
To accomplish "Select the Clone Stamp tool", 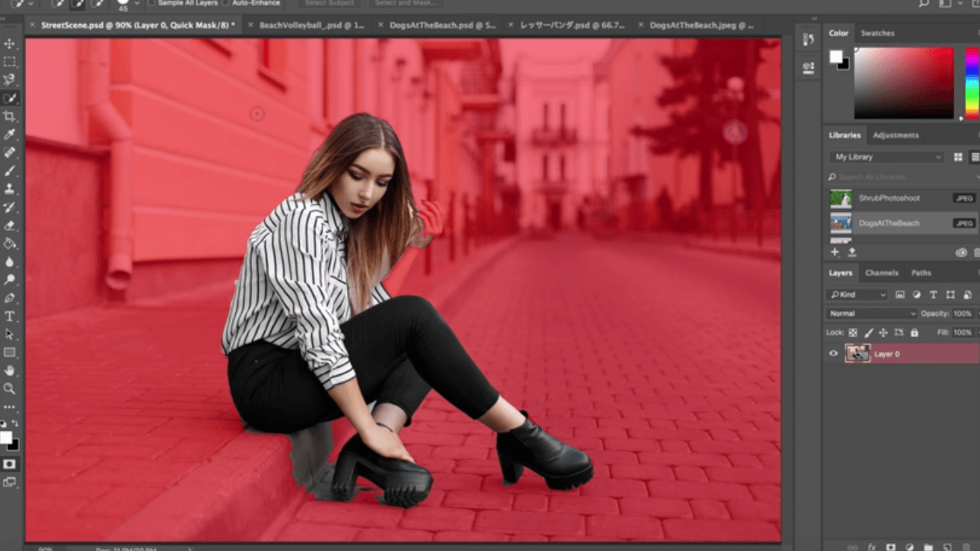I will click(x=9, y=189).
